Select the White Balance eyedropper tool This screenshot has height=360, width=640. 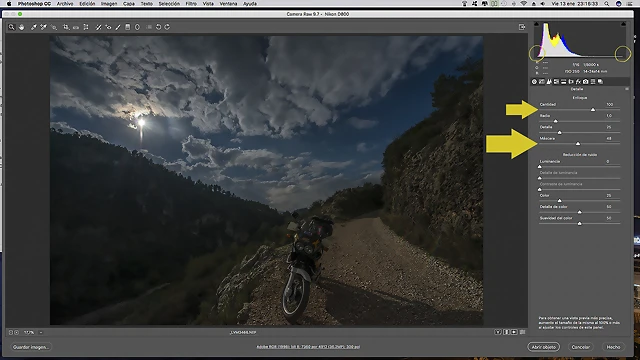[x=34, y=27]
